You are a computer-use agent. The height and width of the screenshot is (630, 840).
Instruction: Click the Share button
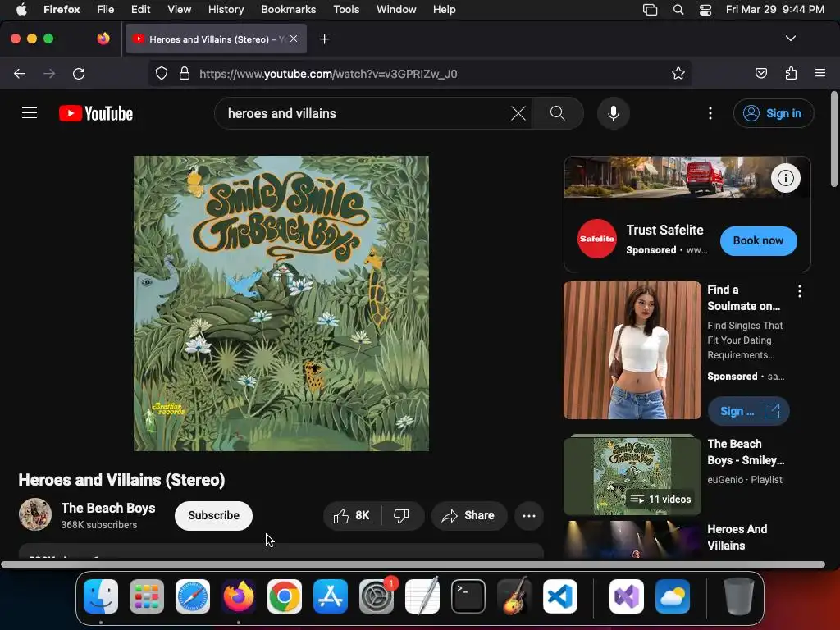[468, 515]
